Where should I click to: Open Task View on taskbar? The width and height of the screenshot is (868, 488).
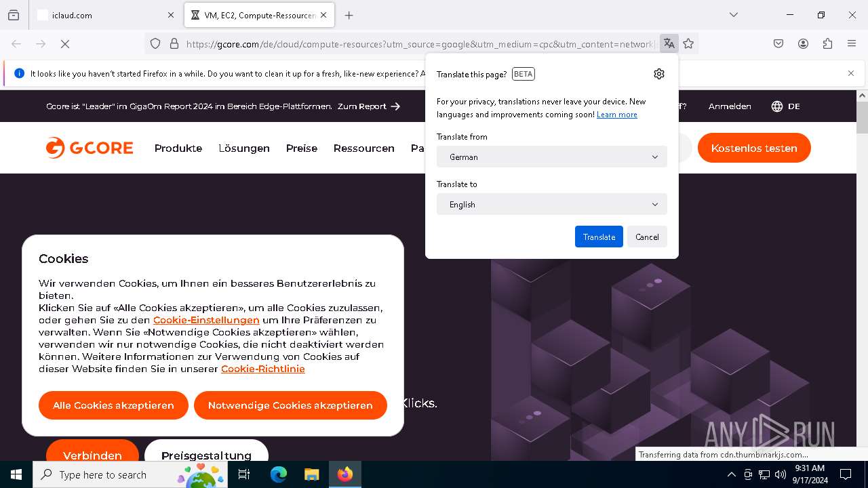click(x=244, y=474)
